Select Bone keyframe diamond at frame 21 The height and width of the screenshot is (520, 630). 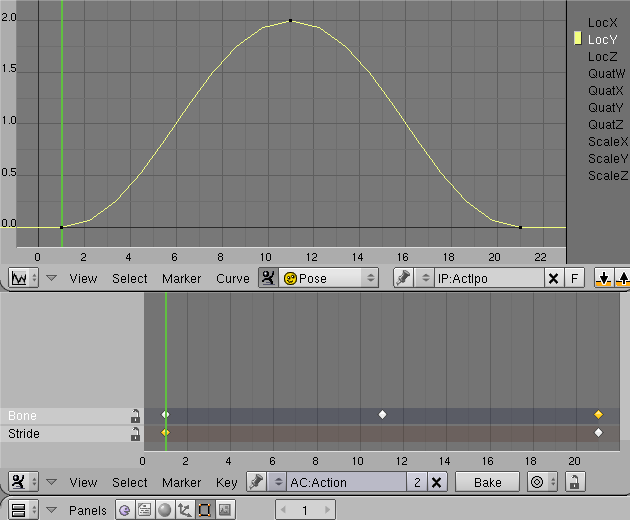coord(598,414)
